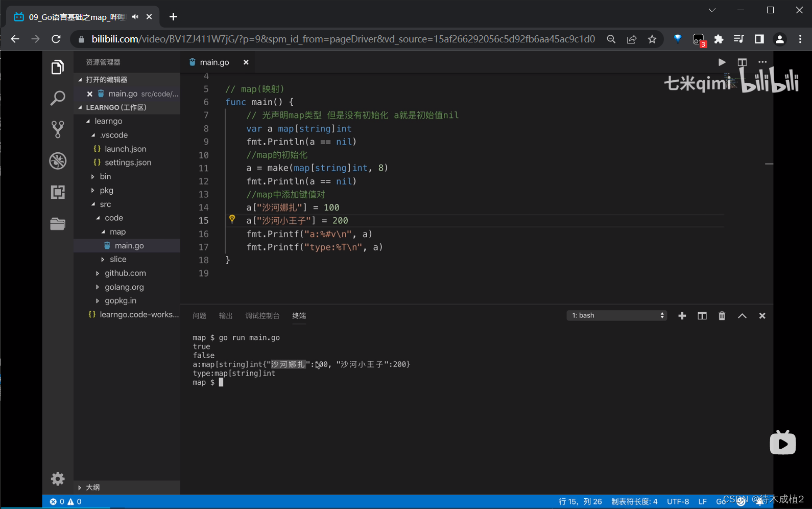Open Chrome three-dot menu
The height and width of the screenshot is (509, 812).
click(800, 39)
